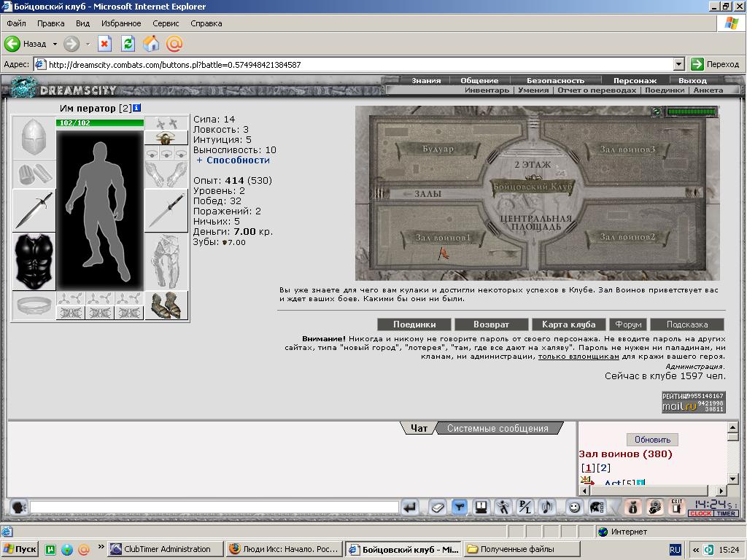Image resolution: width=747 pixels, height=560 pixels.
Task: Enter Зал воинов1 on the map
Action: point(443,237)
